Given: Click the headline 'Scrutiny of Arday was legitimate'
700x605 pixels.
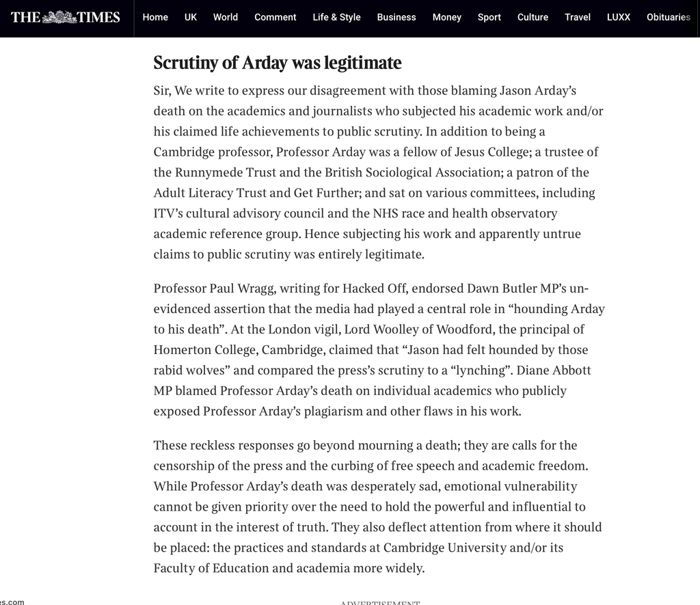Looking at the screenshot, I should pyautogui.click(x=278, y=62).
